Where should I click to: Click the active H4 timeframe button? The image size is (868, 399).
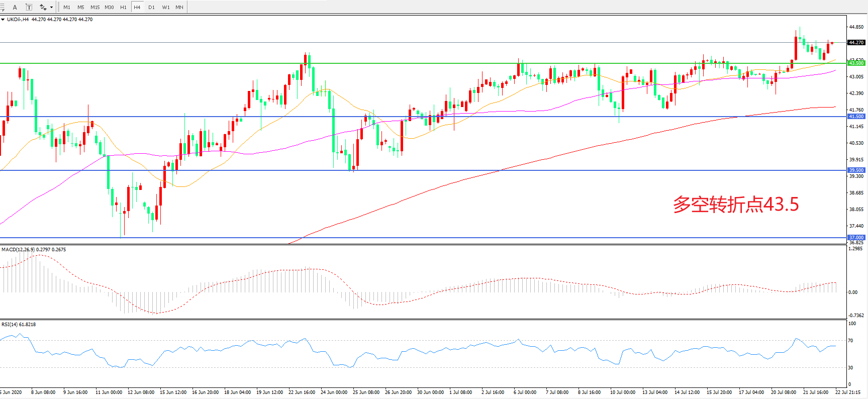[137, 7]
